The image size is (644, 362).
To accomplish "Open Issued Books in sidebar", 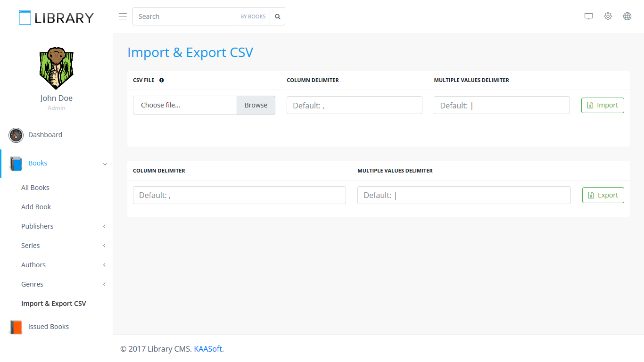I will coord(48,327).
